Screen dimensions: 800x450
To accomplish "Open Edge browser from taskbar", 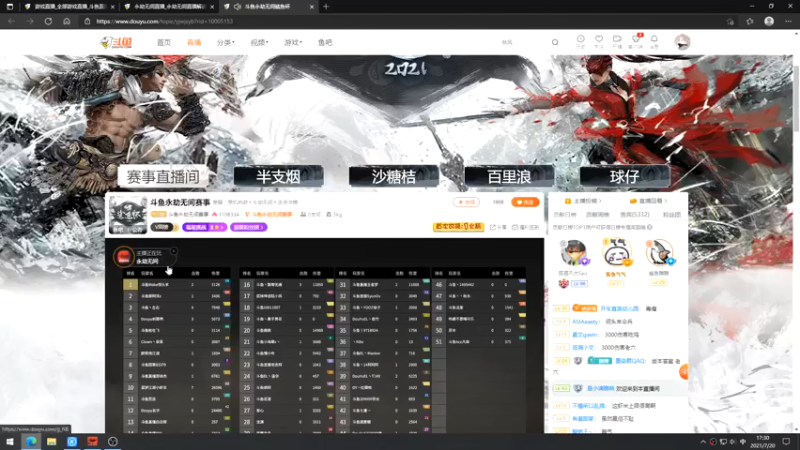I will pyautogui.click(x=31, y=442).
